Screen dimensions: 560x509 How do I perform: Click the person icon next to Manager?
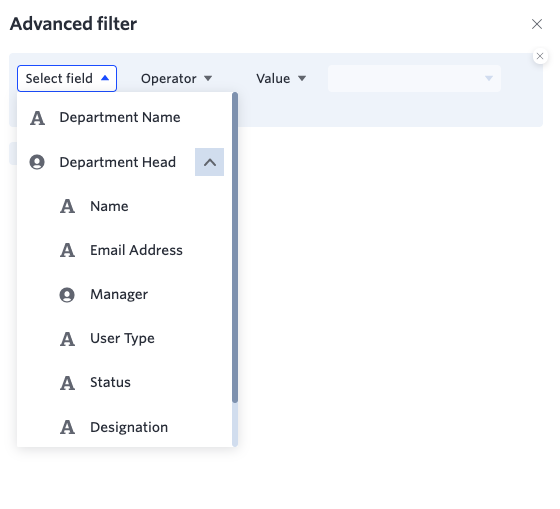(67, 295)
